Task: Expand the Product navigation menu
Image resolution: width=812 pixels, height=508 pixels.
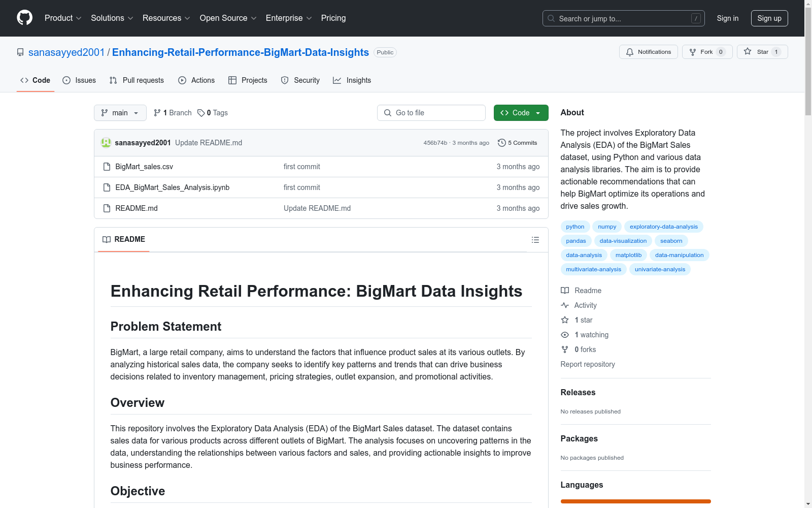Action: coord(63,18)
